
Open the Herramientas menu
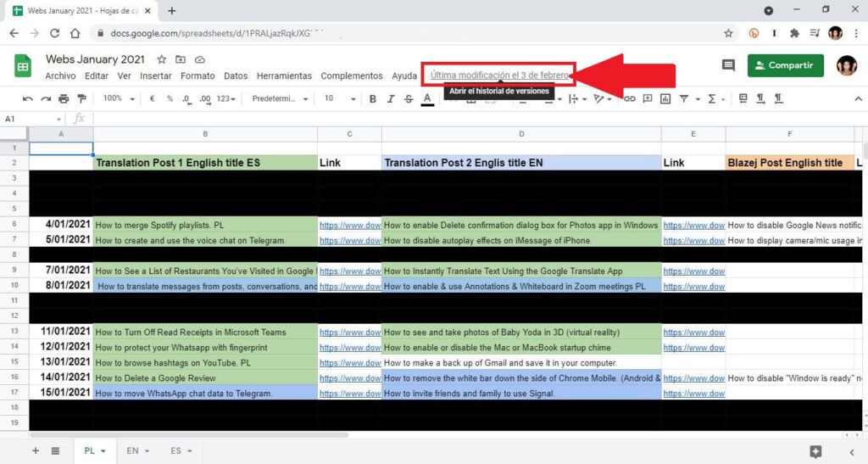(x=284, y=75)
